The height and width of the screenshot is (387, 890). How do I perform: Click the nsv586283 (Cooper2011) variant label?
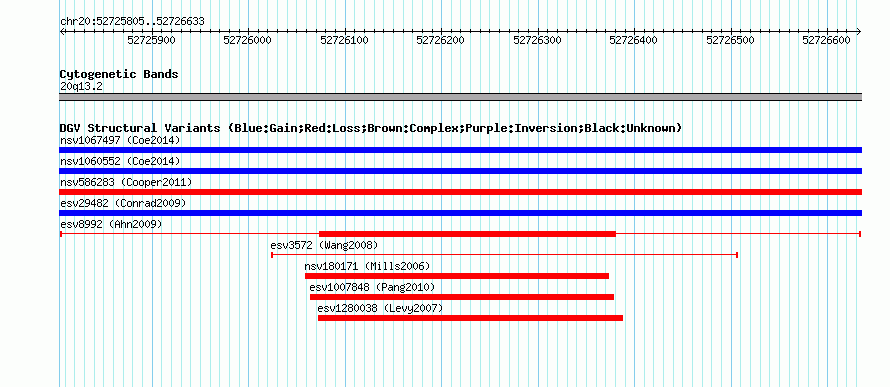(126, 182)
